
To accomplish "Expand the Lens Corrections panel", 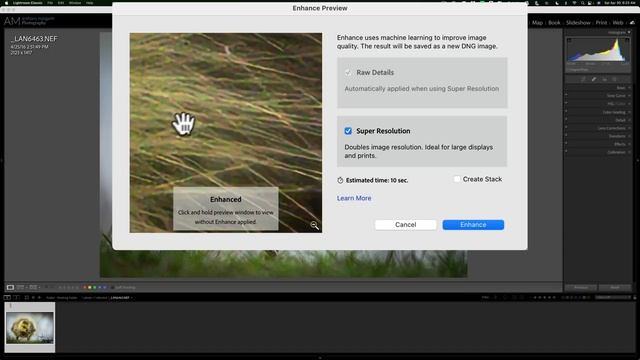I will [x=611, y=128].
